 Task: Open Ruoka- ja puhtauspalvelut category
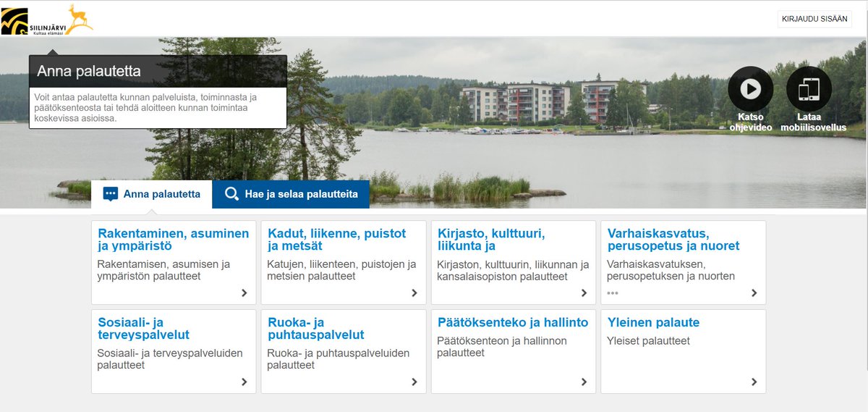344,351
